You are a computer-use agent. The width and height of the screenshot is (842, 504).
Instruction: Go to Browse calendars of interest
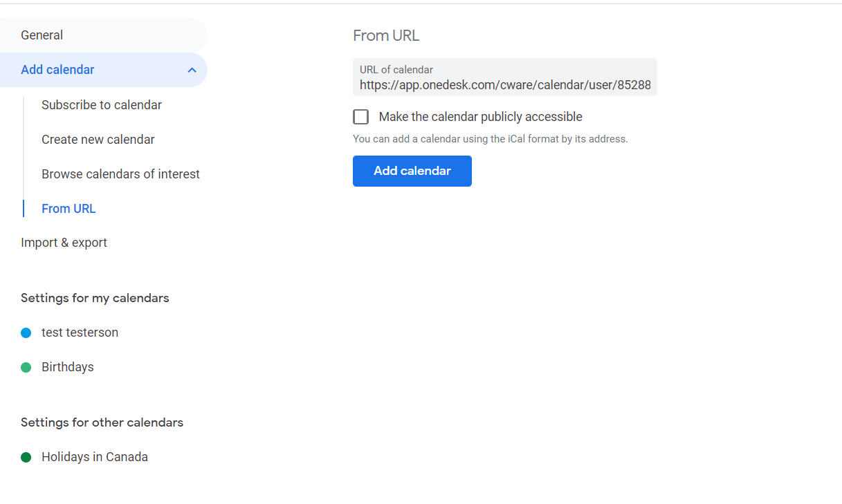tap(120, 174)
